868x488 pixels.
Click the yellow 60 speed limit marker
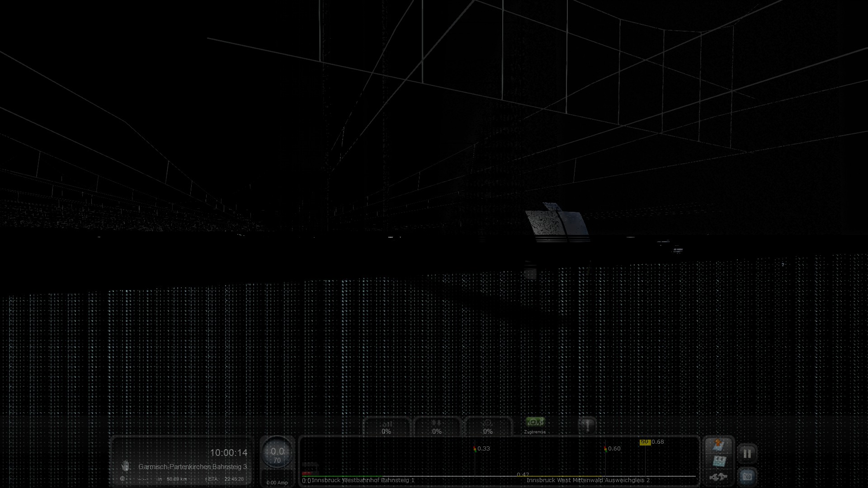[645, 442]
